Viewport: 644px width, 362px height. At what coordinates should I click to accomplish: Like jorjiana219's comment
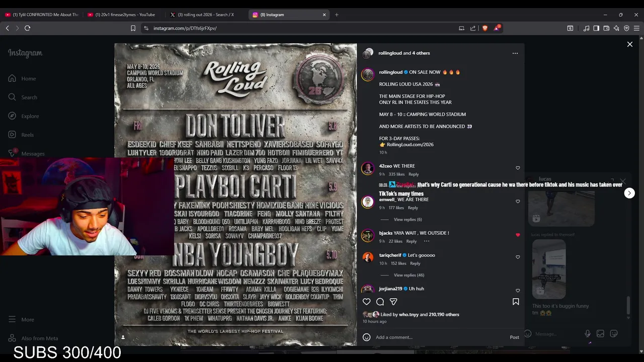518,291
